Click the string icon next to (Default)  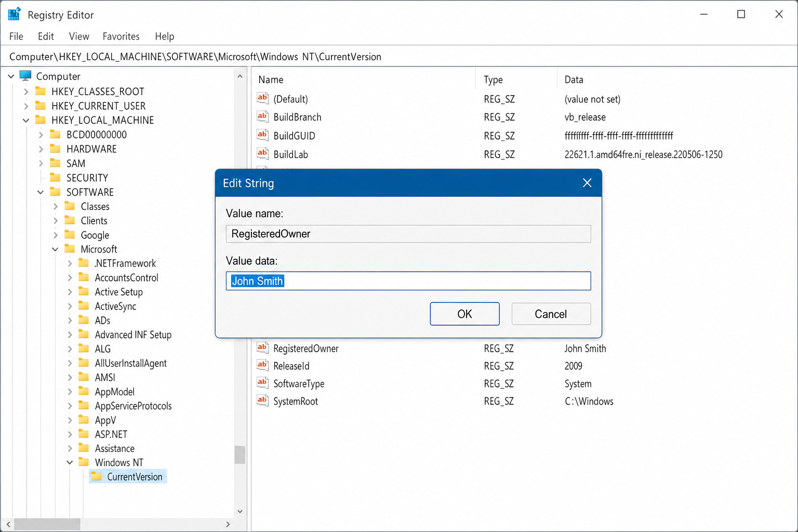262,98
